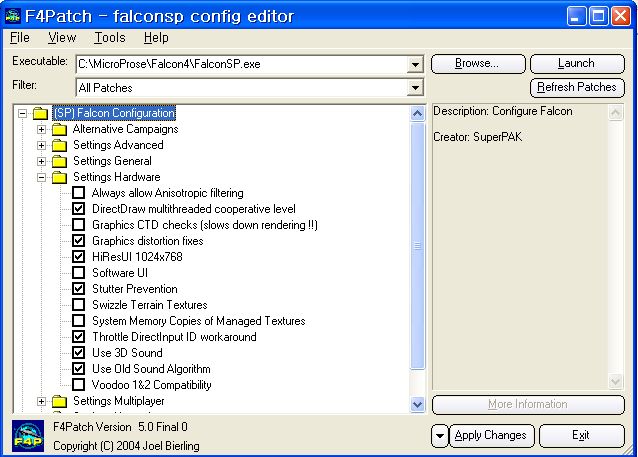Viewport: 638px width, 457px height.
Task: Click the F4P logo icon at bottom left
Action: point(27,436)
